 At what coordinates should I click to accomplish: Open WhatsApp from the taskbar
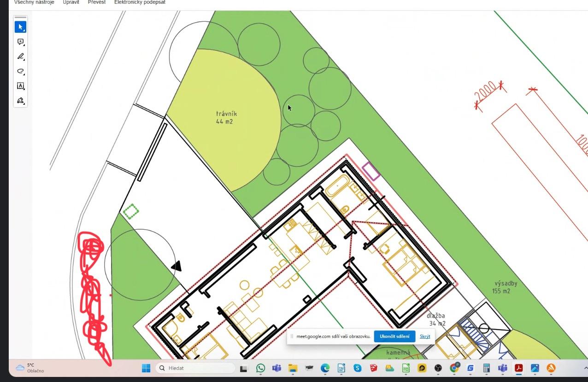pyautogui.click(x=261, y=368)
